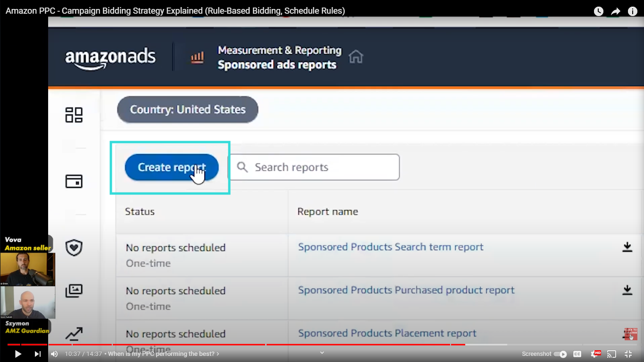Open the HD settings gear
The width and height of the screenshot is (644, 362).
pos(595,354)
